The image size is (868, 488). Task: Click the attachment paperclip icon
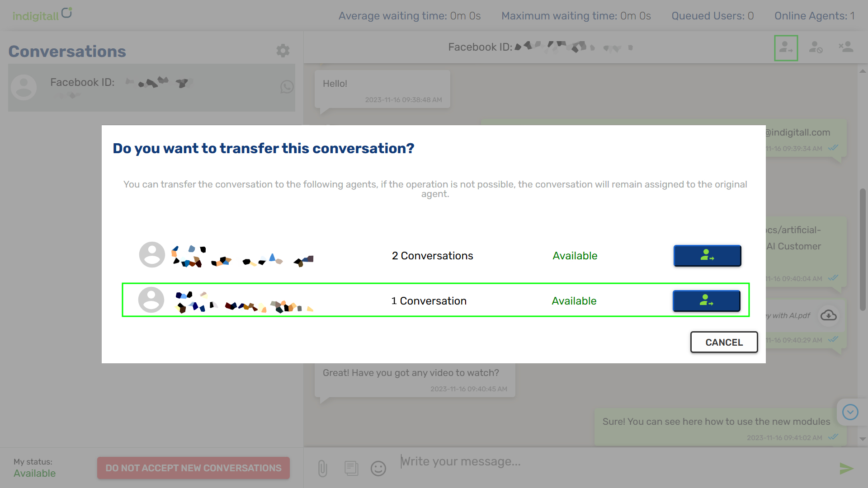[x=322, y=468]
